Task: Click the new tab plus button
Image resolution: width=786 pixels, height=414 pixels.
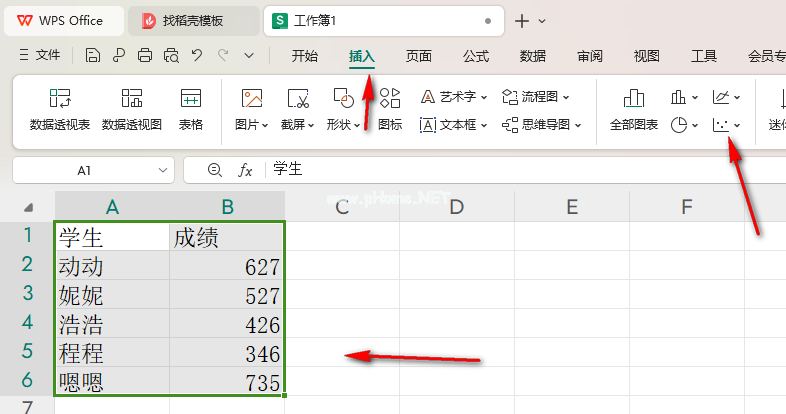Action: (x=521, y=20)
